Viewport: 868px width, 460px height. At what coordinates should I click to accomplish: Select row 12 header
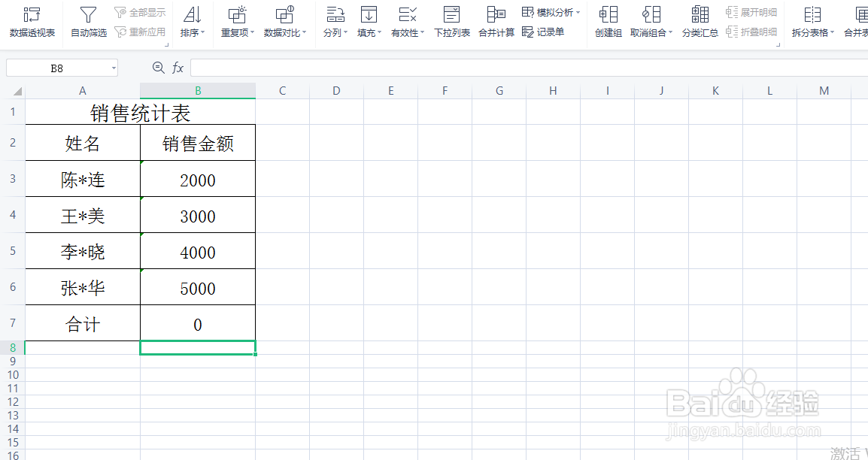click(x=13, y=402)
